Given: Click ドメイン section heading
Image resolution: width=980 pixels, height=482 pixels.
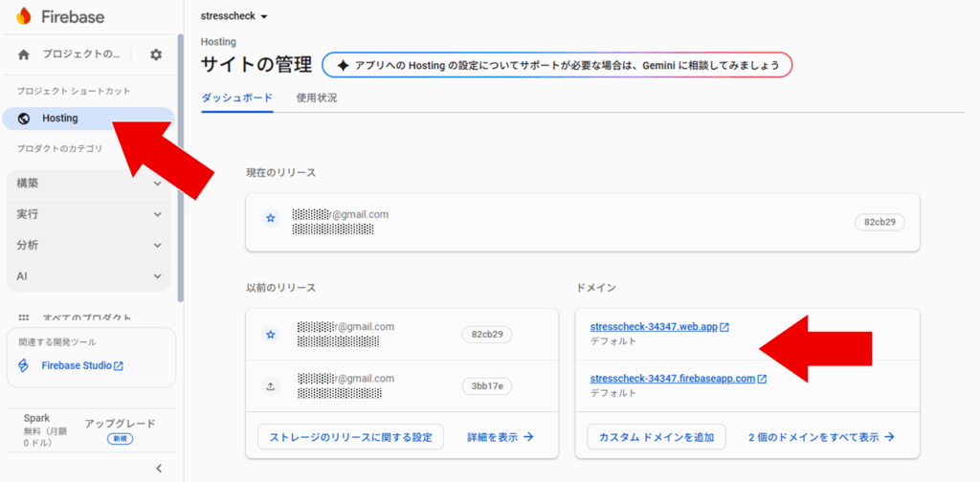Looking at the screenshot, I should click(x=595, y=288).
